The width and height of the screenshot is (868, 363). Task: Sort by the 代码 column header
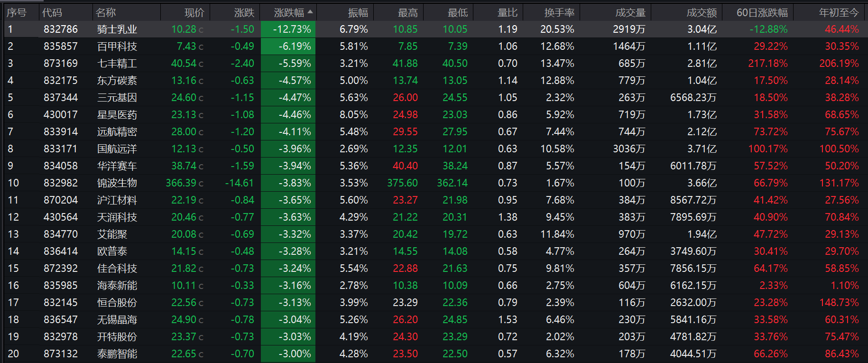point(52,13)
